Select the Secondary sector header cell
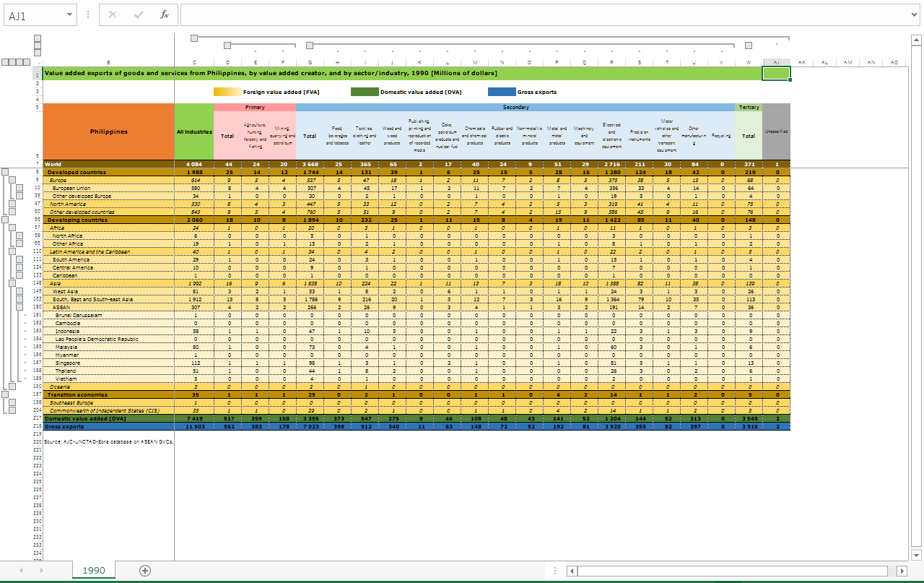This screenshot has width=924, height=583. coord(515,107)
